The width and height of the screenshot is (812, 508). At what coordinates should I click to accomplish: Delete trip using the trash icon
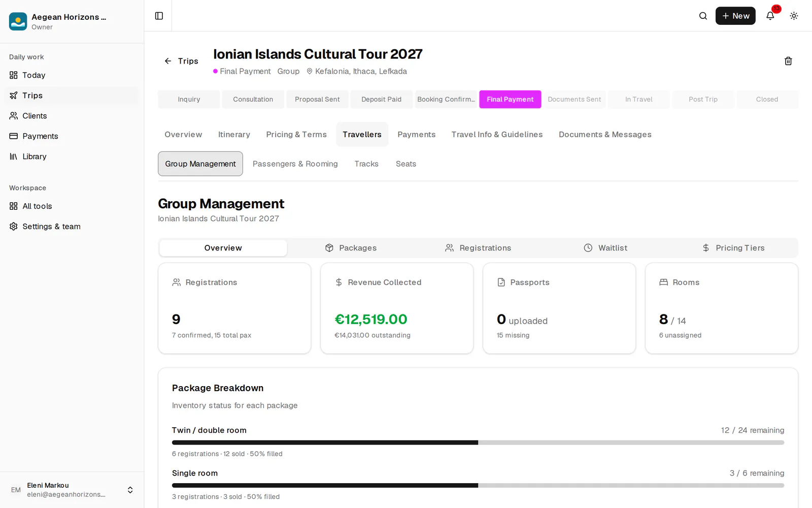[x=788, y=61]
